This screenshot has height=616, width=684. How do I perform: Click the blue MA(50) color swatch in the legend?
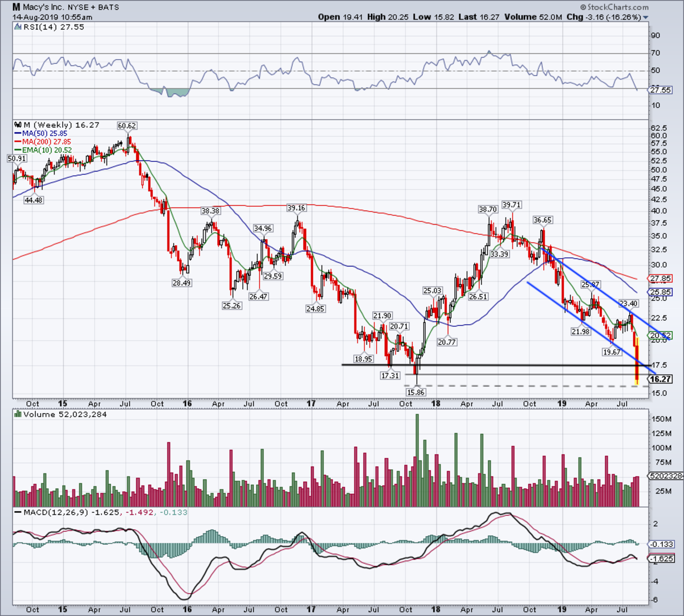(x=18, y=133)
